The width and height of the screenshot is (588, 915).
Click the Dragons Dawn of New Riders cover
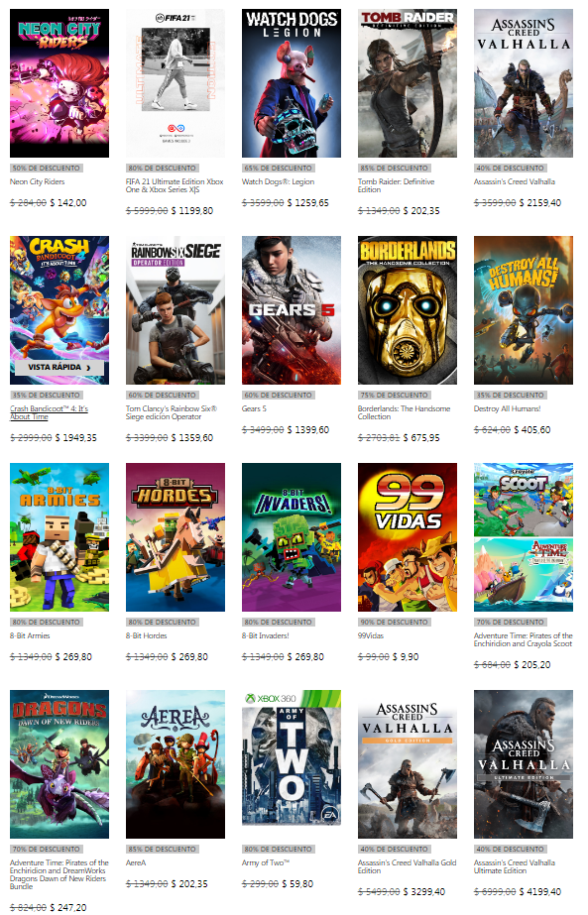pos(59,764)
